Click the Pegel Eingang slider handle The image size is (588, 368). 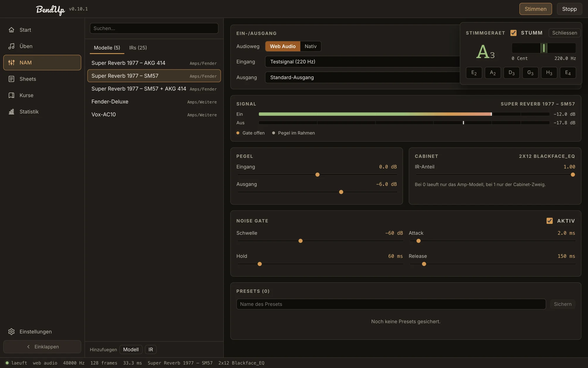click(x=317, y=175)
